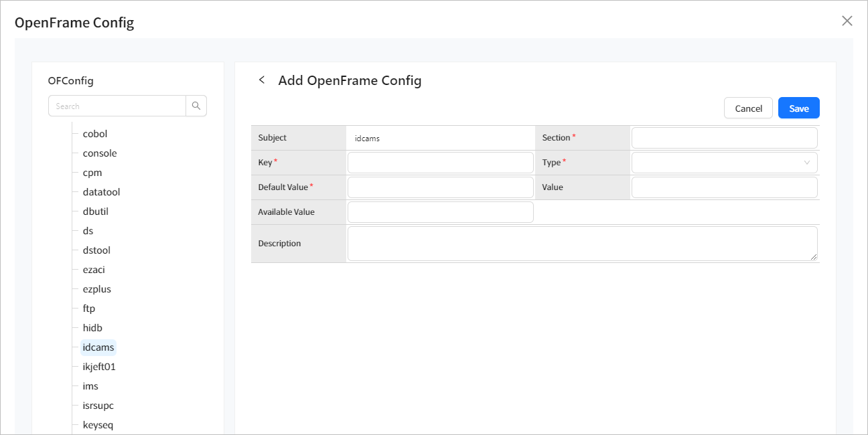Screen dimensions: 868x435
Task: Click the Description text area
Action: [582, 243]
